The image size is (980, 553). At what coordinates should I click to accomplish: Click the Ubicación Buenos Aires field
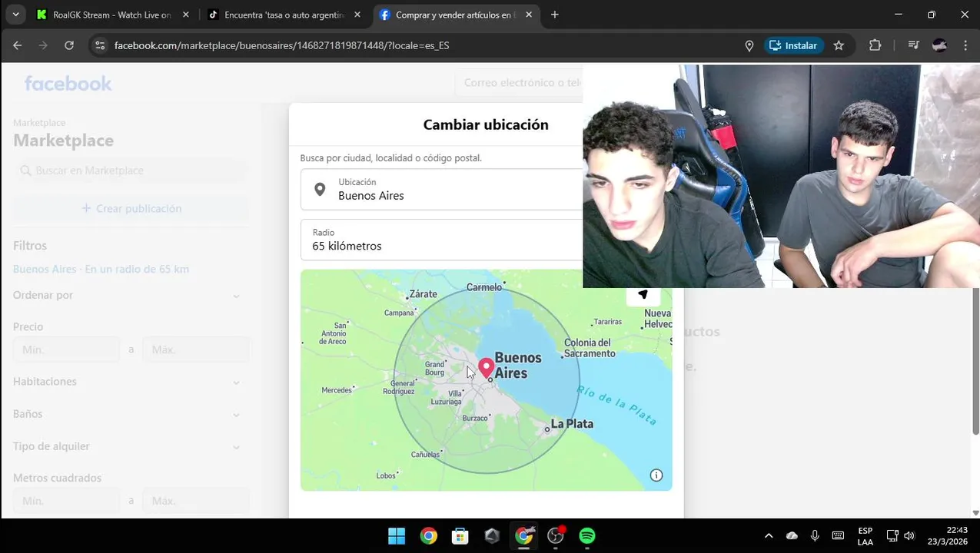click(x=442, y=189)
